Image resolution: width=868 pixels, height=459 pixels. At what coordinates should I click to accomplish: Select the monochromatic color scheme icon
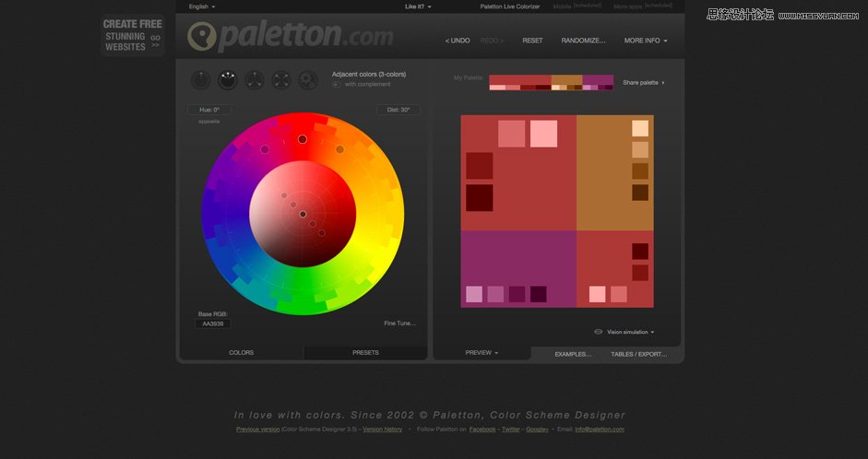tap(200, 80)
